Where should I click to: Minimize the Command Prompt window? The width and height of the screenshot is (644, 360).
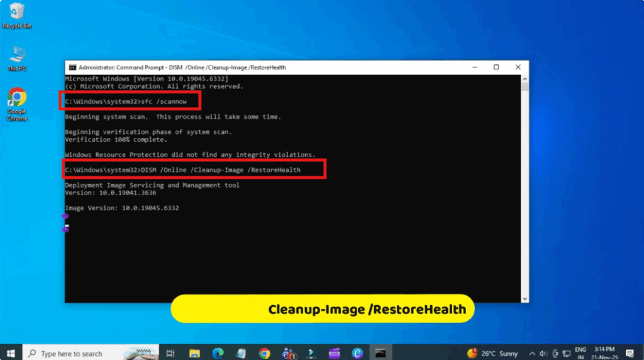[x=475, y=67]
